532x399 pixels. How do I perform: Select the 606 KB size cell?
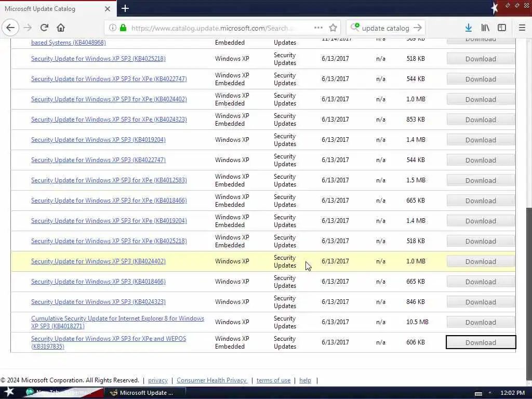(416, 342)
